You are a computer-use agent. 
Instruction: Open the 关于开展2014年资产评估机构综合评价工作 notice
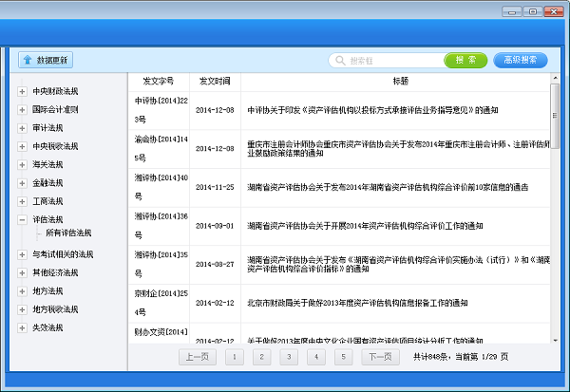365,226
